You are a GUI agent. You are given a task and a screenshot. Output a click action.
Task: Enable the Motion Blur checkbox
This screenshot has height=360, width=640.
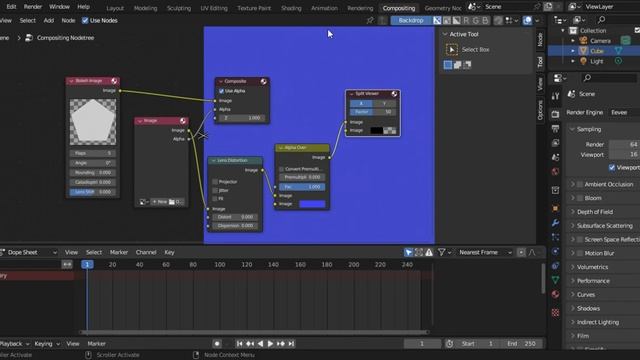(x=580, y=253)
